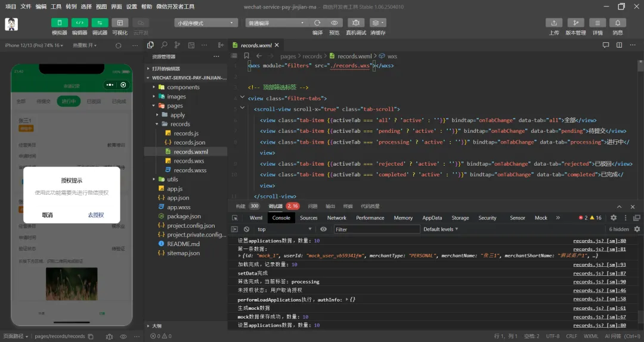Open the 消息 bell notifications icon
The height and width of the screenshot is (342, 644).
[x=617, y=23]
